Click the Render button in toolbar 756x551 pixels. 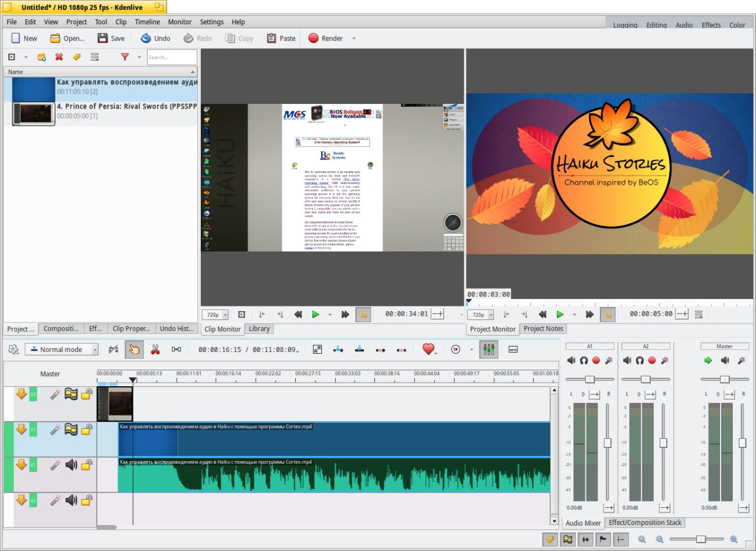[325, 38]
